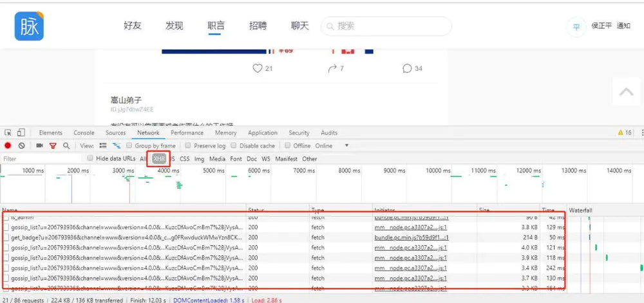Toggle the waterfall overview view icon
644x303 pixels.
coord(117,145)
